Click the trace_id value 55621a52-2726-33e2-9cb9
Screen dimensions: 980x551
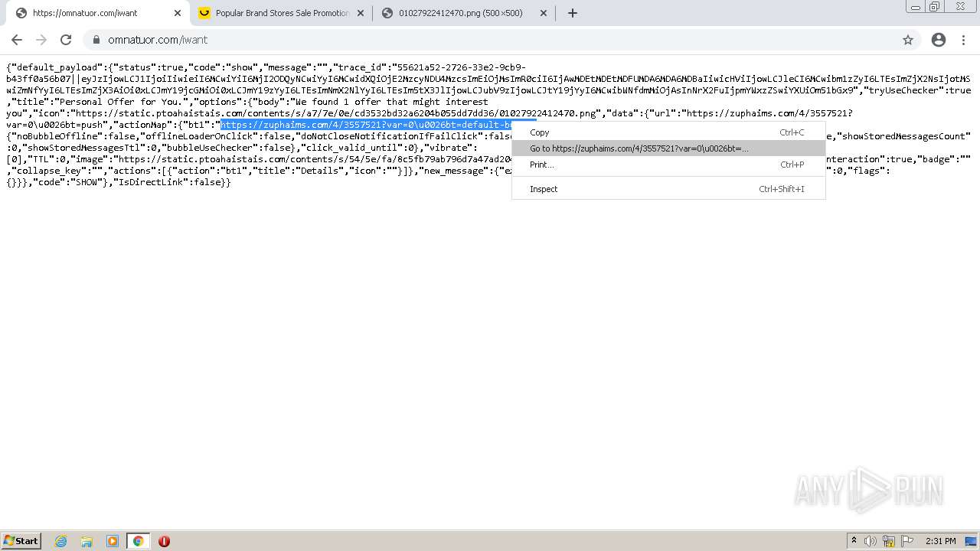pyautogui.click(x=462, y=67)
